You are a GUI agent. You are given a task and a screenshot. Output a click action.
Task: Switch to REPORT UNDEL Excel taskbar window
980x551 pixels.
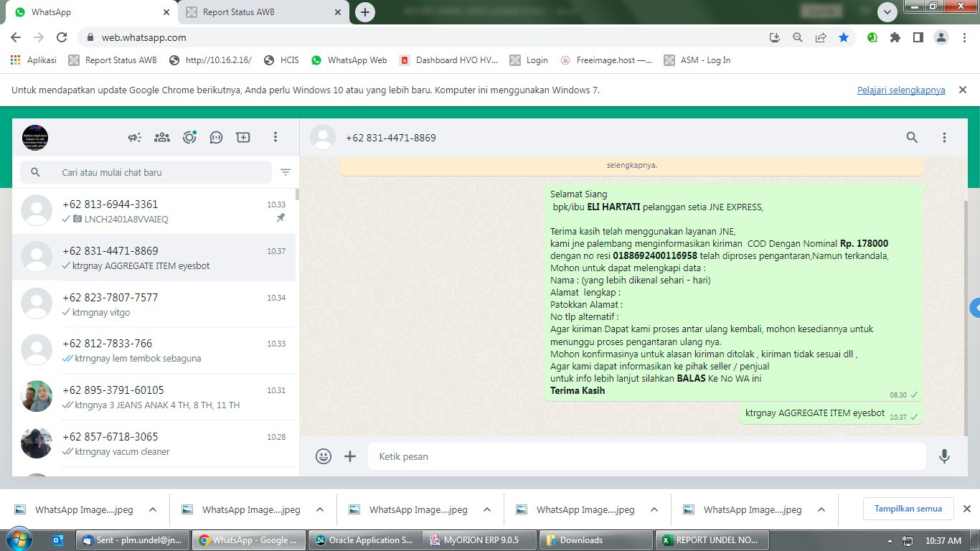[x=713, y=540]
